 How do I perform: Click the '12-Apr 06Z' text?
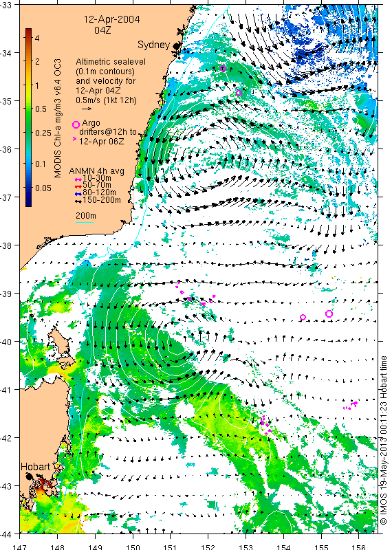(x=100, y=142)
